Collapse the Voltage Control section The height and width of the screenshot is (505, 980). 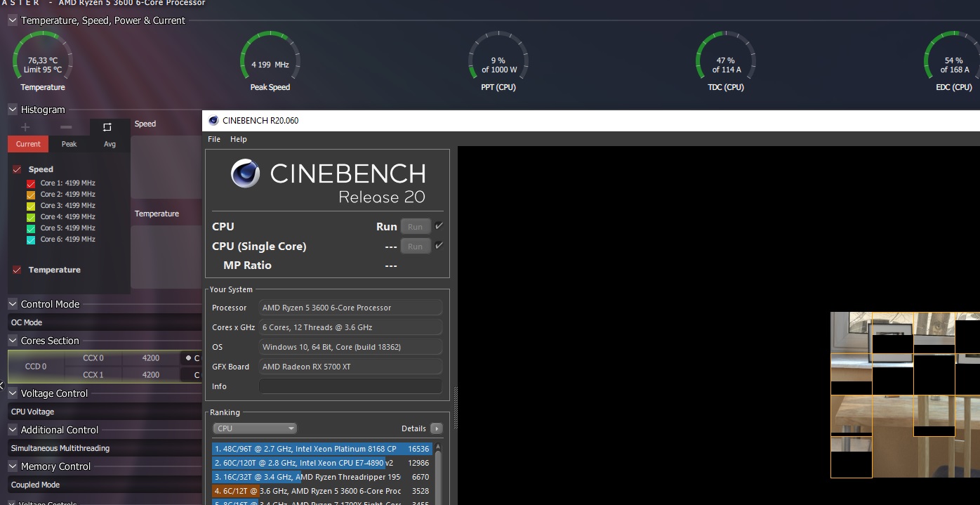pyautogui.click(x=13, y=393)
